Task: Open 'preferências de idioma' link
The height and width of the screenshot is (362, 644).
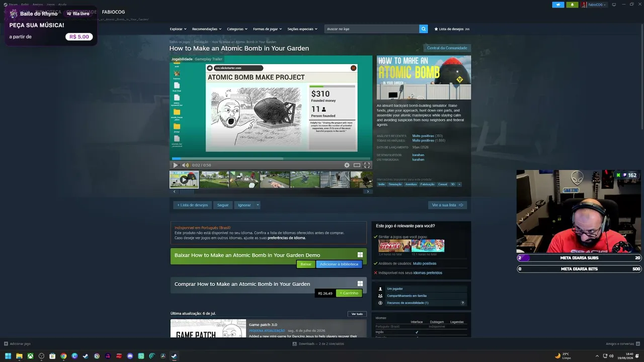Action: pyautogui.click(x=286, y=238)
